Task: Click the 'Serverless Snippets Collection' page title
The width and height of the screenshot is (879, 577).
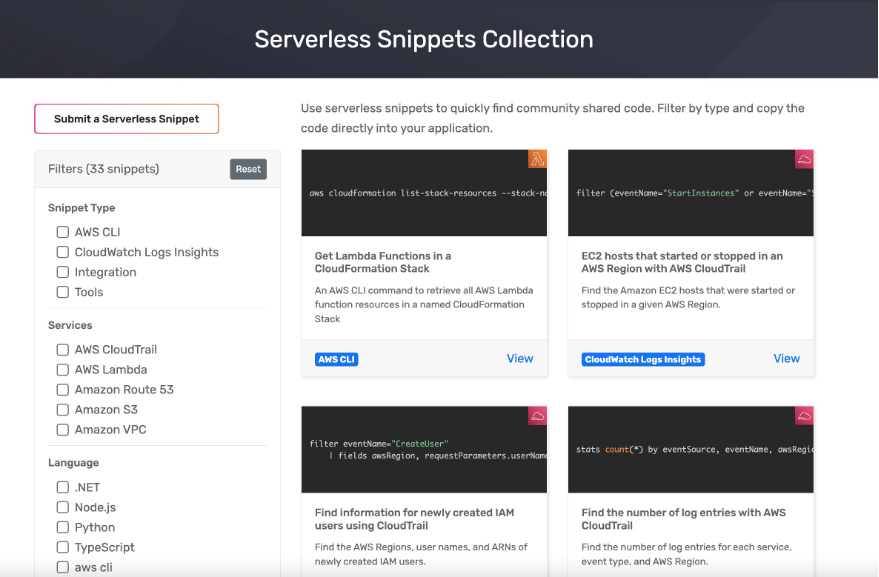Action: click(424, 39)
